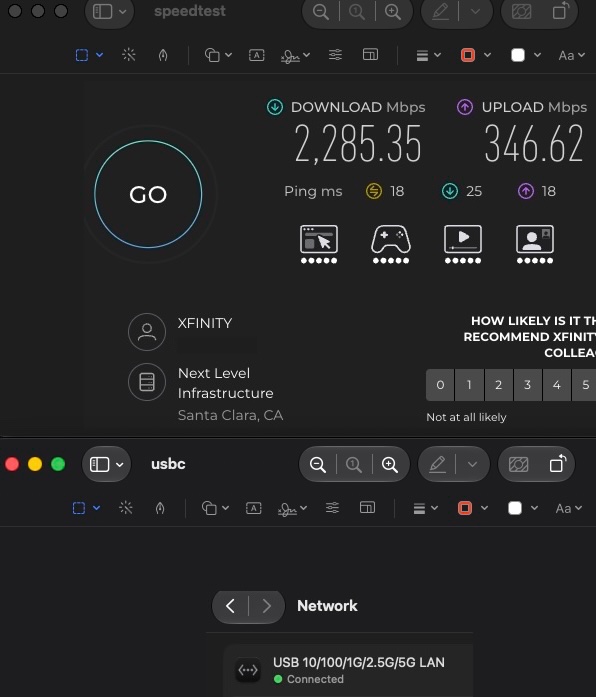Click the XFINITY provider user icon
The image size is (596, 697).
pos(147,332)
